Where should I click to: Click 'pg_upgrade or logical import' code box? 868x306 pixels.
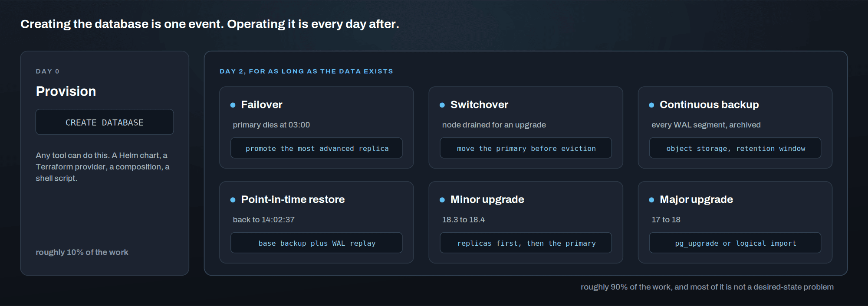(735, 243)
